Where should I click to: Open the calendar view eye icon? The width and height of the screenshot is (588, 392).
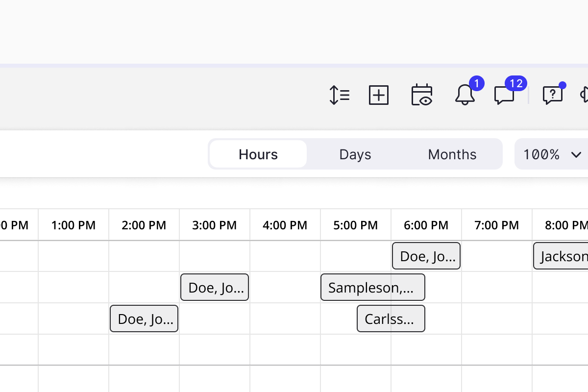point(421,95)
